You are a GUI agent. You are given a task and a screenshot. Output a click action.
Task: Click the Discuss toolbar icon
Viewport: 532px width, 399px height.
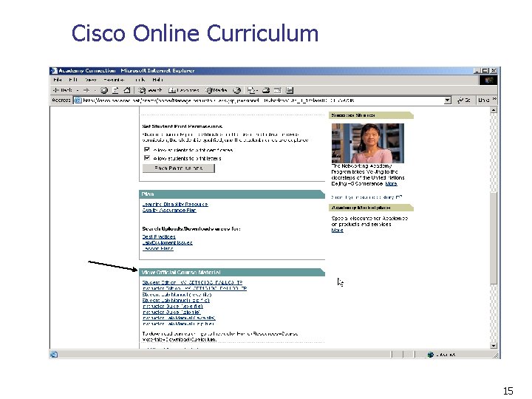point(290,90)
